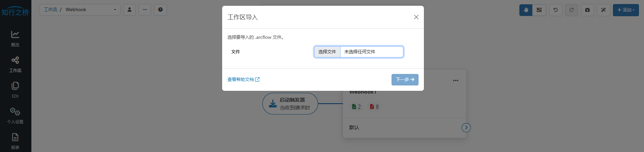Click the green file count 2 badge
This screenshot has height=152, width=644.
click(356, 107)
